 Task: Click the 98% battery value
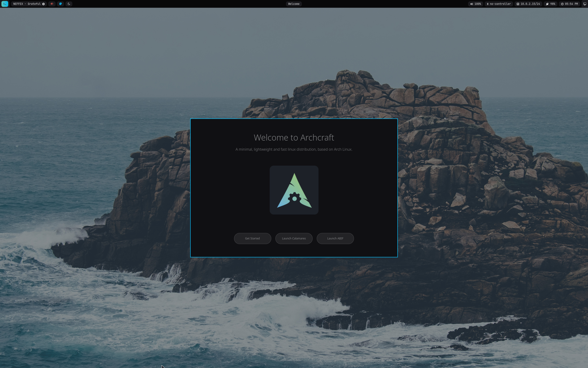click(x=553, y=4)
